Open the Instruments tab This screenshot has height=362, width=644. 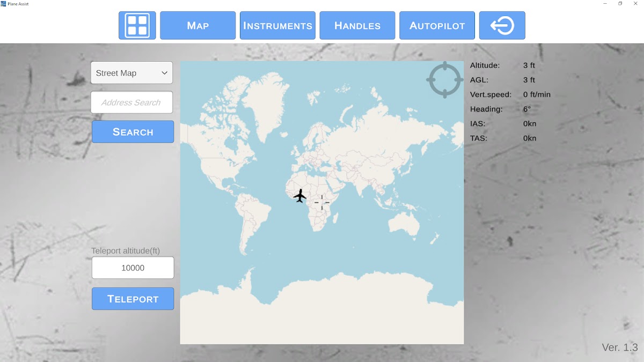pyautogui.click(x=277, y=25)
